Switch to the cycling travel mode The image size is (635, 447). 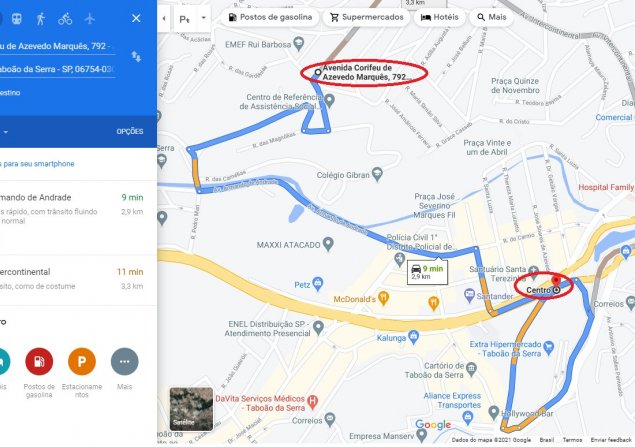click(x=65, y=19)
